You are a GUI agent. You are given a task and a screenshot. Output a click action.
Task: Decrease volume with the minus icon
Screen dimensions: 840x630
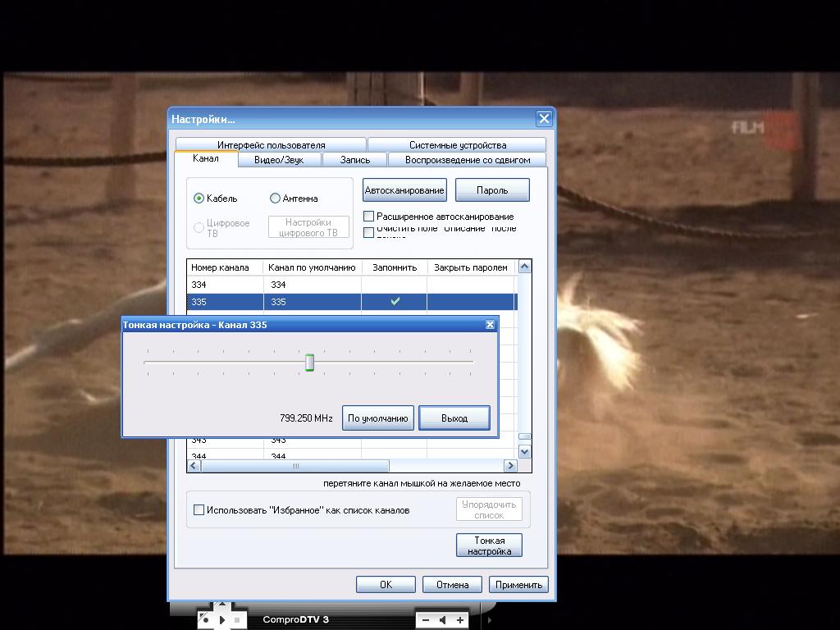[425, 620]
